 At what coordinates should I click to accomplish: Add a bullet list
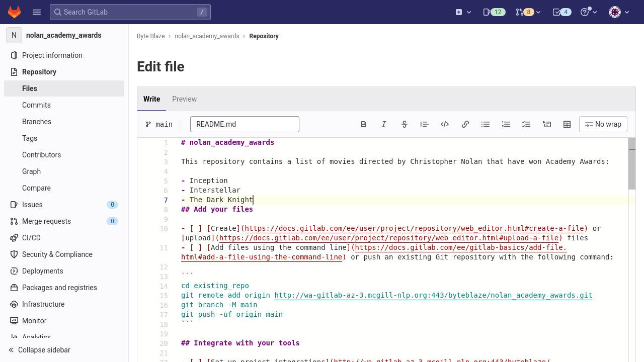coord(486,124)
